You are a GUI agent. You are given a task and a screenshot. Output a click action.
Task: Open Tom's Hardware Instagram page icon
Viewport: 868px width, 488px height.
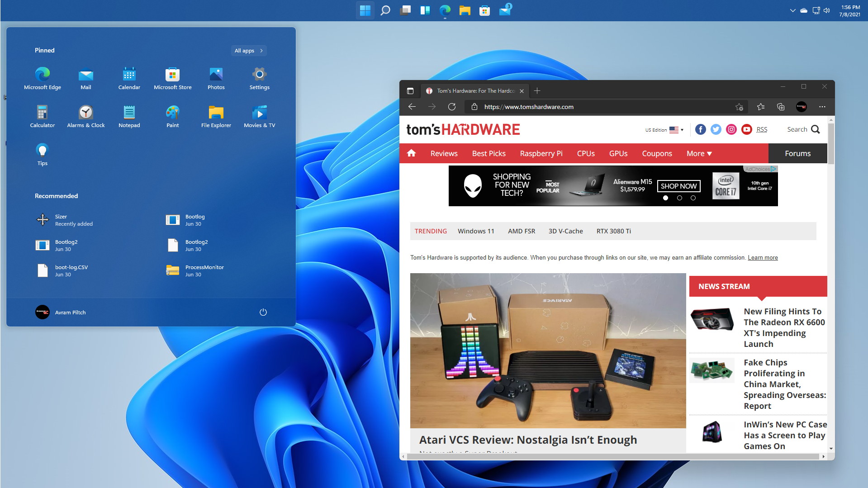click(731, 129)
